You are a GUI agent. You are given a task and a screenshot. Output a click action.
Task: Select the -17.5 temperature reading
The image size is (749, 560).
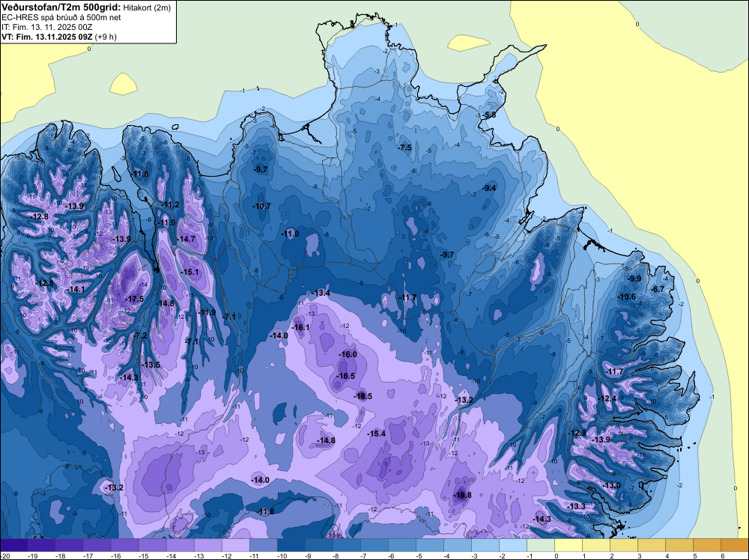134,299
